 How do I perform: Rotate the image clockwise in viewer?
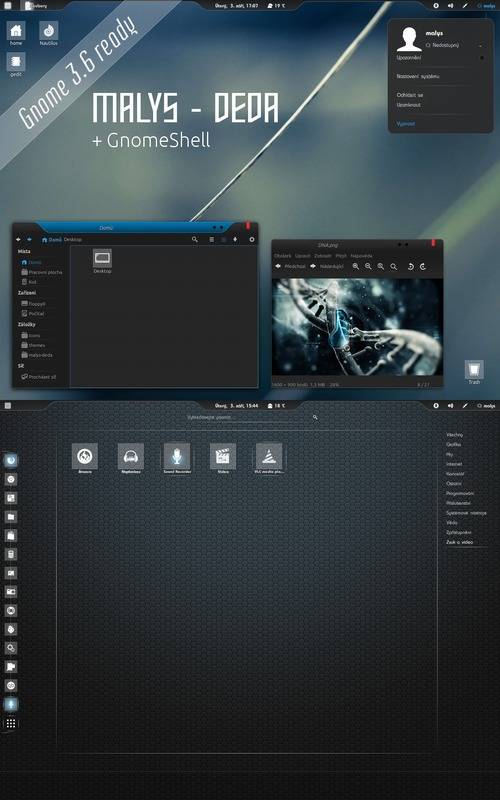[423, 266]
